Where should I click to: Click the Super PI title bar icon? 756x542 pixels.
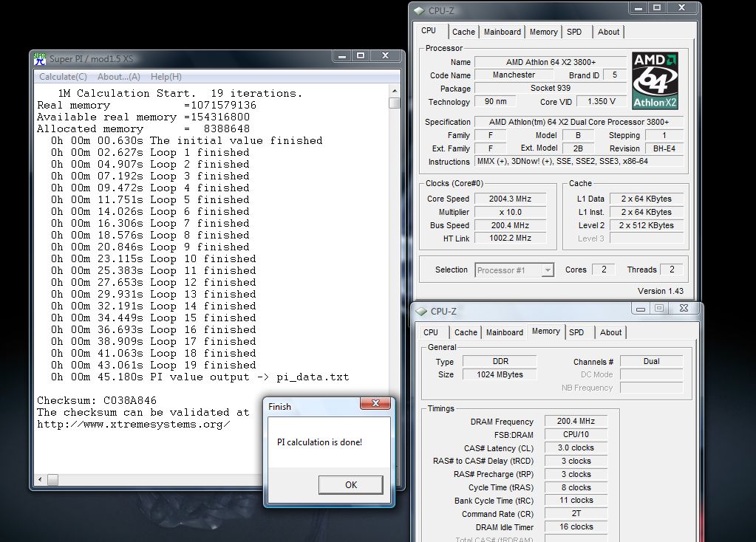(x=39, y=59)
